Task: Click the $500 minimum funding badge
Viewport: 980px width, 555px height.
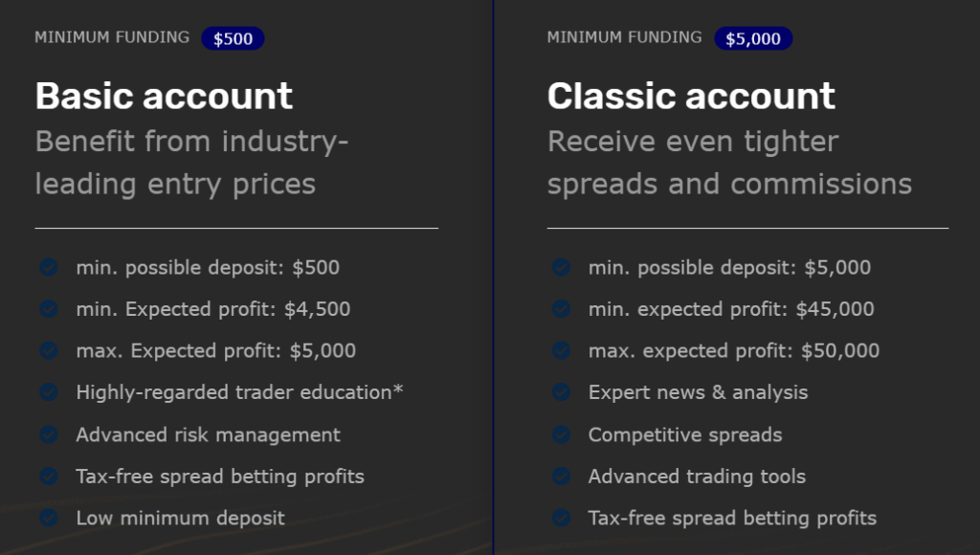Action: click(x=233, y=38)
